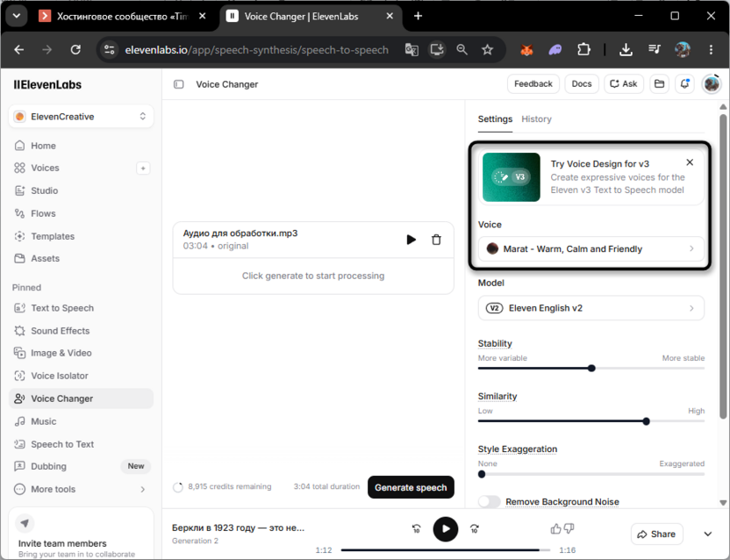Screen dimensions: 730x560
Task: Adjust the Stability slider handle
Action: pyautogui.click(x=591, y=368)
